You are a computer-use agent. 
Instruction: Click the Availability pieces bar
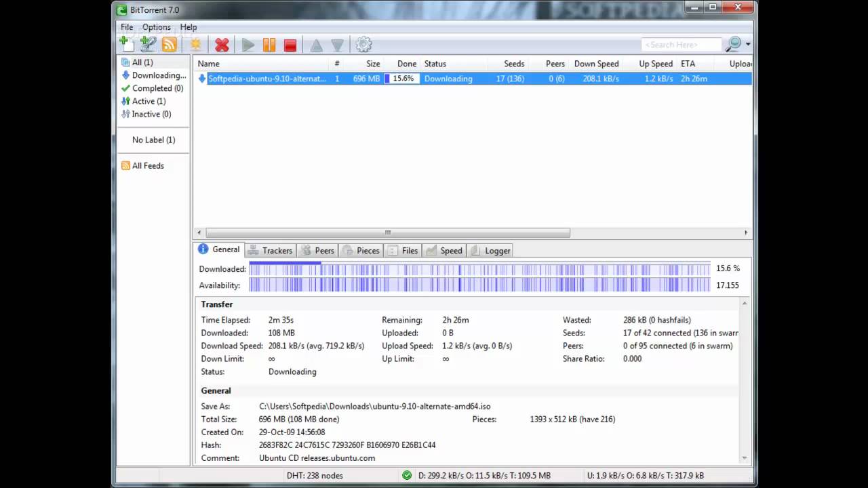click(479, 285)
